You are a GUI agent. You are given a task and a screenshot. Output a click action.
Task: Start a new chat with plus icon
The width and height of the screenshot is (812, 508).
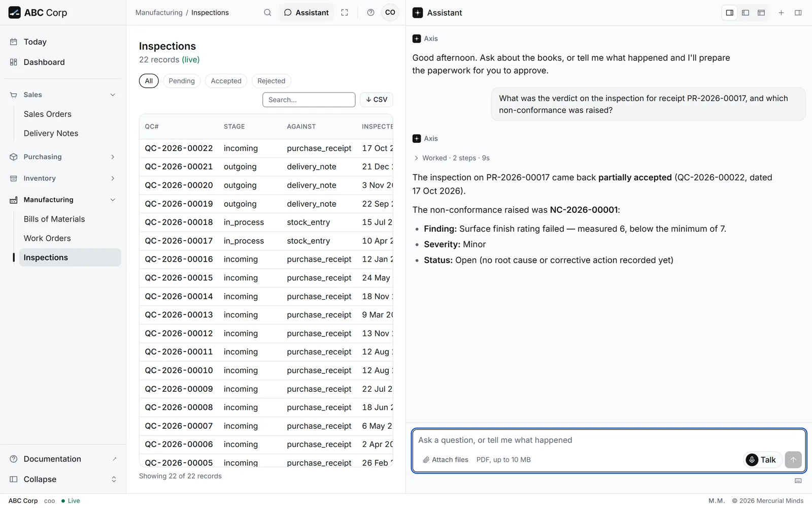click(781, 13)
